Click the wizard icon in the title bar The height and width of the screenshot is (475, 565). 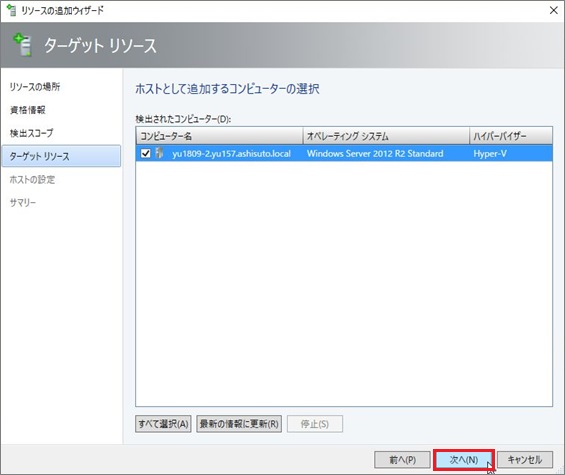pyautogui.click(x=11, y=10)
